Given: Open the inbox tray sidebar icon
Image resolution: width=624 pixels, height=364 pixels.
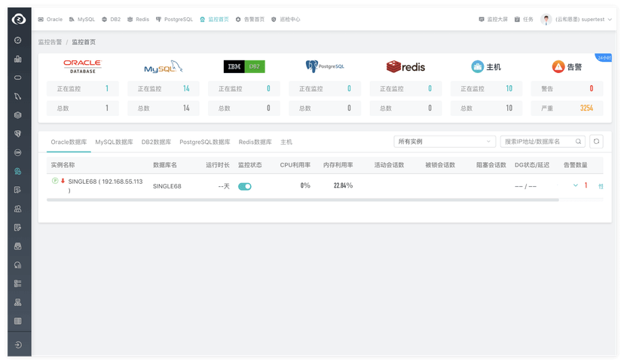Looking at the screenshot, I should point(18,246).
